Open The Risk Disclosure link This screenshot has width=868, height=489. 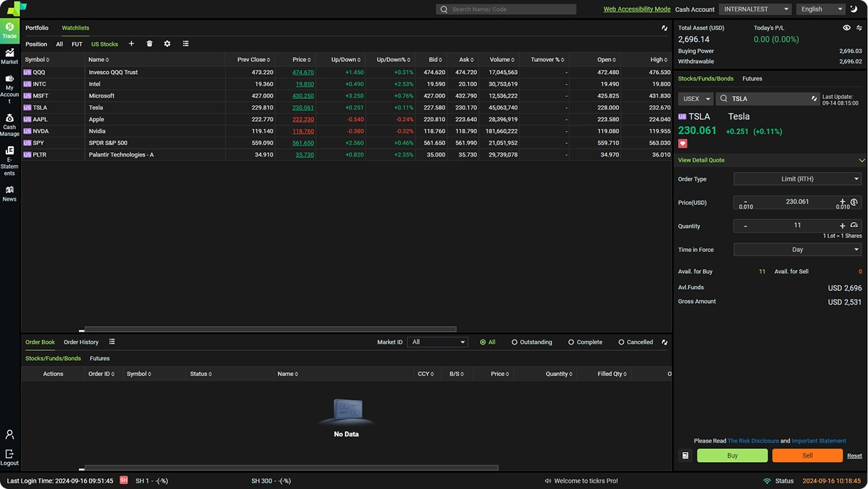(753, 441)
